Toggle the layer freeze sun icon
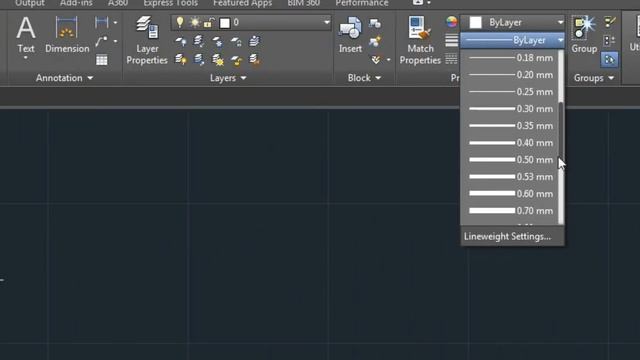 (195, 22)
